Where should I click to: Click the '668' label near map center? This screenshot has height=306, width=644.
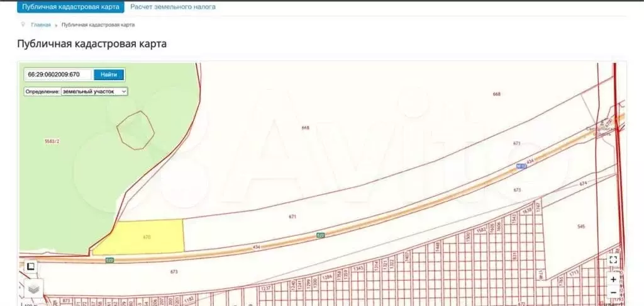(305, 127)
